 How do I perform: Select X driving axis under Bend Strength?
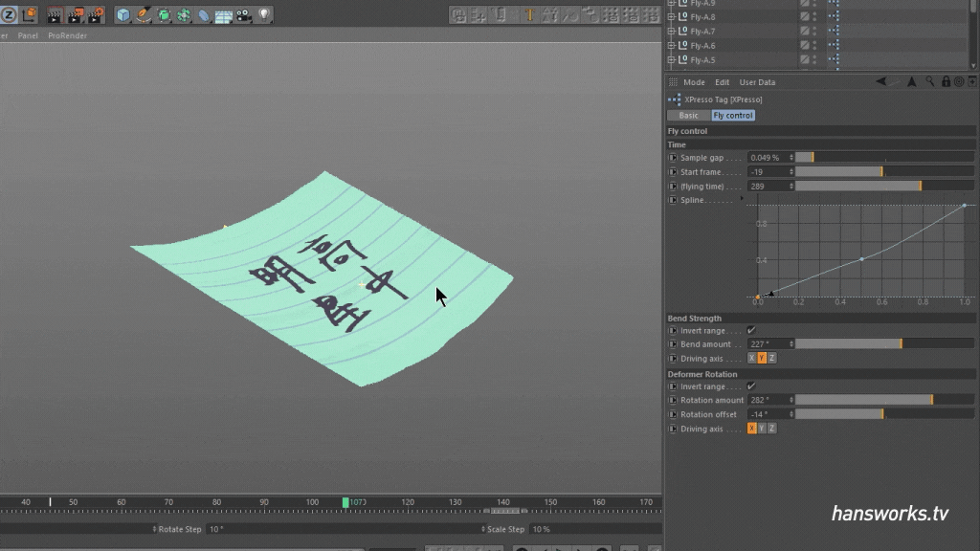tap(752, 358)
